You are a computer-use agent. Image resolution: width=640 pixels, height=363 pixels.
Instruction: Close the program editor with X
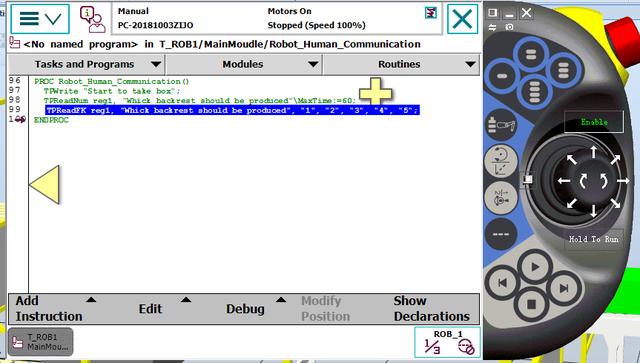click(462, 19)
